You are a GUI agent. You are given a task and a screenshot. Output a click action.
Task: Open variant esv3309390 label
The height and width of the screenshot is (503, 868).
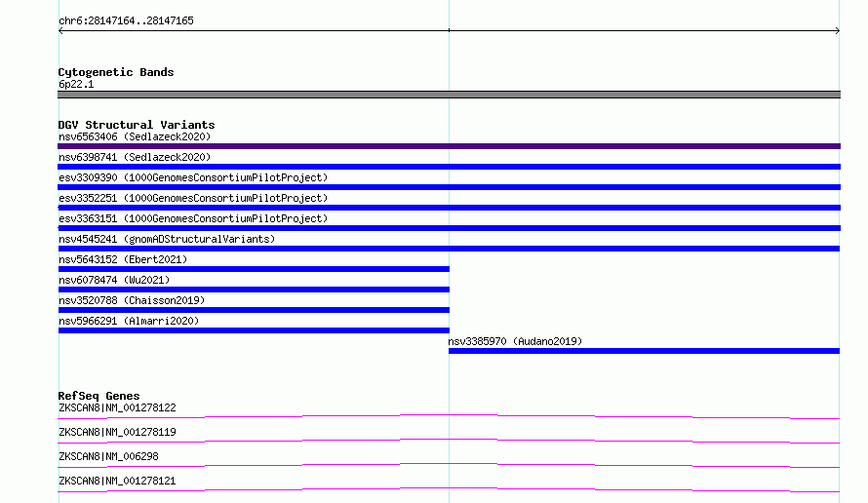click(193, 177)
